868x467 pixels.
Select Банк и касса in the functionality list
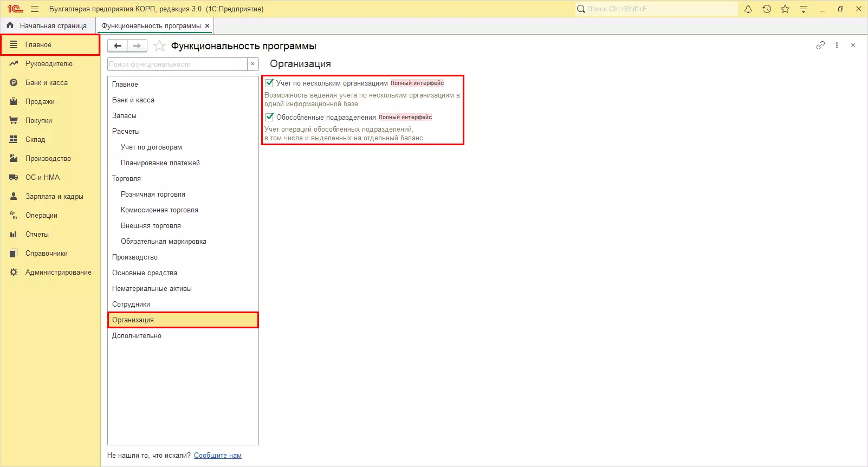pyautogui.click(x=183, y=100)
